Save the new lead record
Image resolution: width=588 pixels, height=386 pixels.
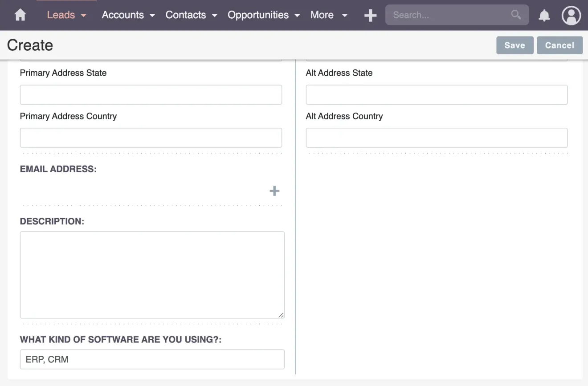point(514,45)
